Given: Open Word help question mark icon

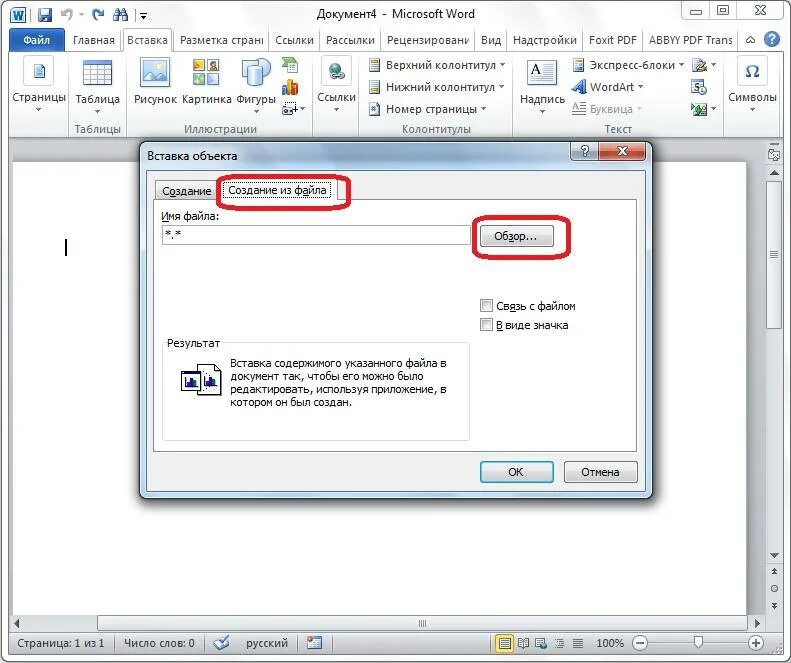Looking at the screenshot, I should (x=772, y=39).
